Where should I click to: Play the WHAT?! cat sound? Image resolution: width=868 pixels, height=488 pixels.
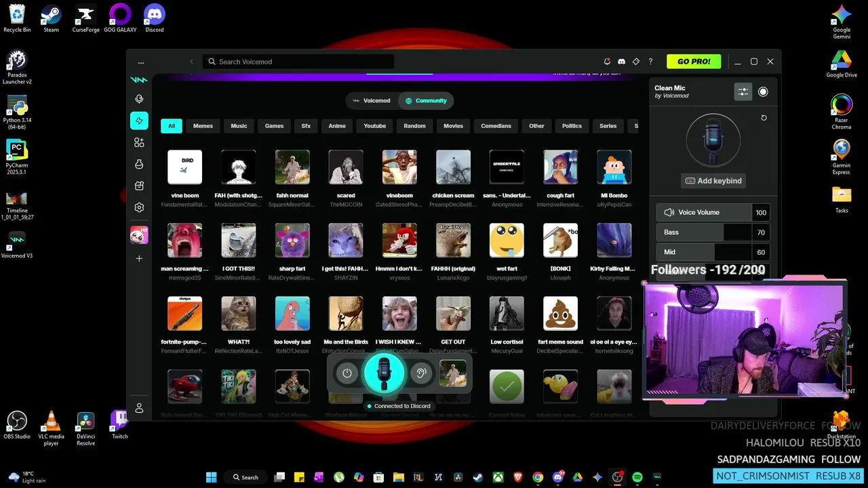click(x=239, y=313)
